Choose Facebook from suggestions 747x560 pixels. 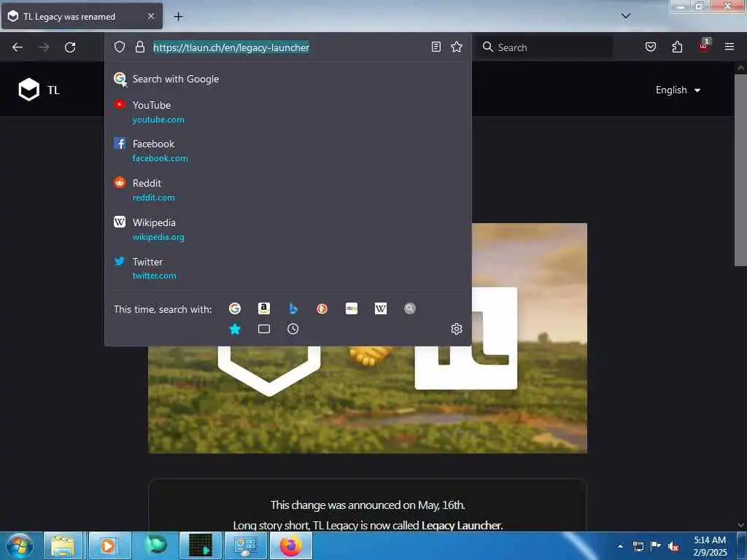(287, 150)
